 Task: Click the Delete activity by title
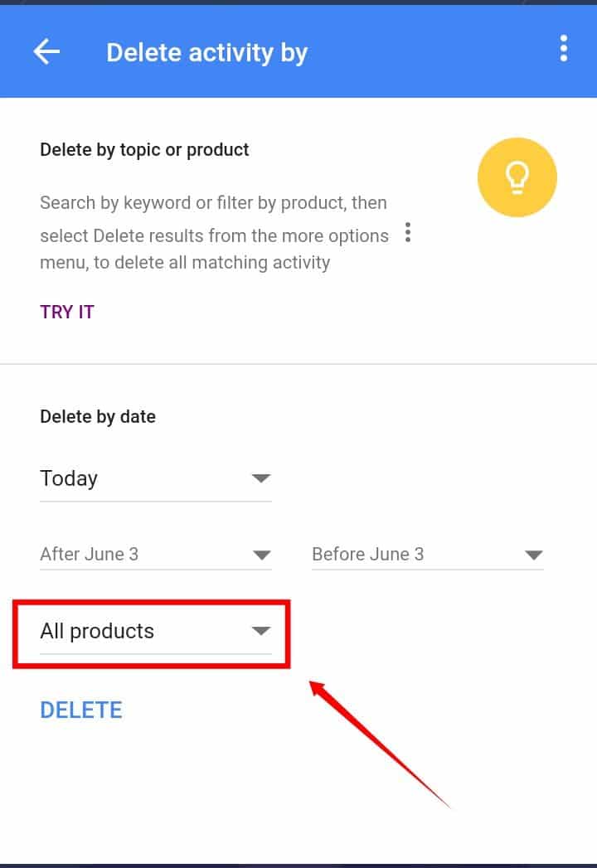point(206,53)
